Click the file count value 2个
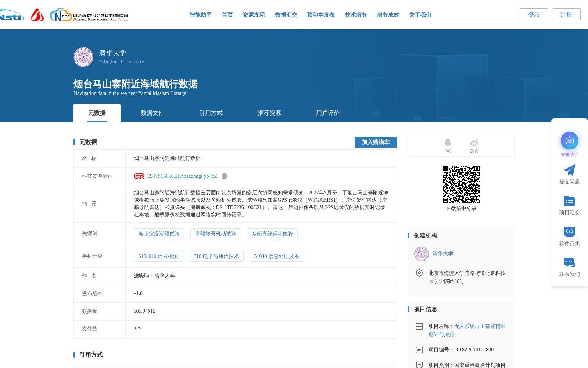 [137, 329]
